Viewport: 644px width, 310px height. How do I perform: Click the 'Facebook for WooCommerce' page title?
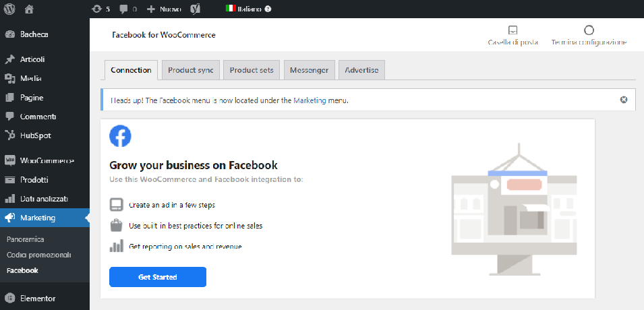(164, 35)
